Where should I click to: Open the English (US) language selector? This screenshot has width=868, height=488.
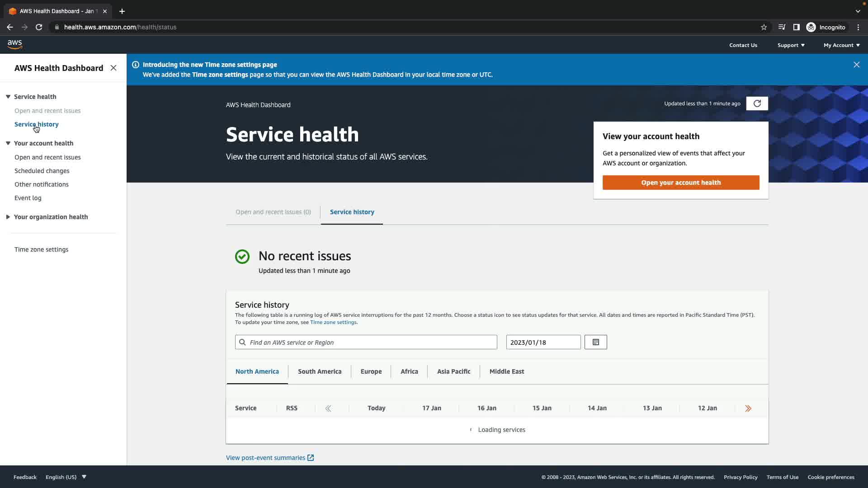pos(66,477)
